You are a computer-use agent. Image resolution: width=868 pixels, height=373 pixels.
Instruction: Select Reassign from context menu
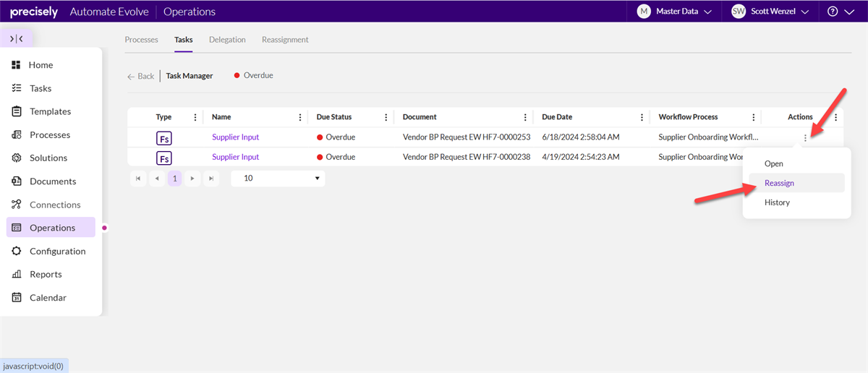pos(779,183)
